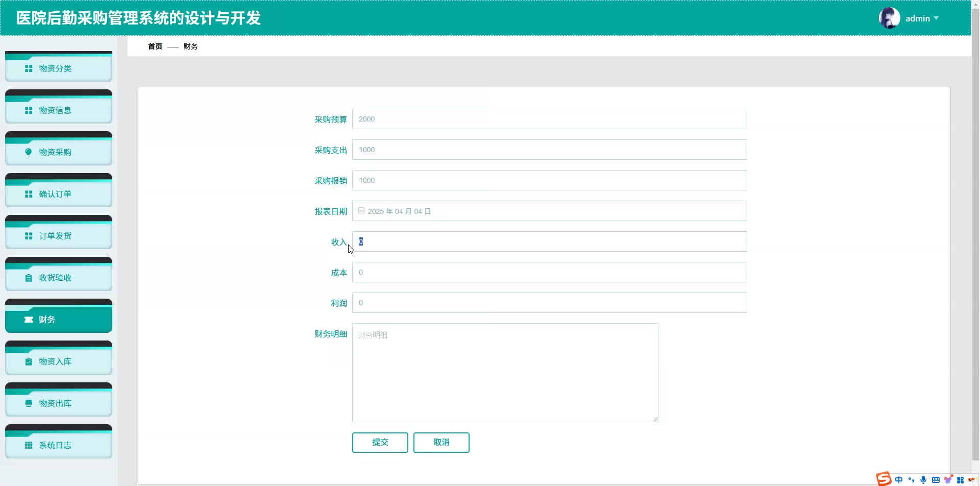This screenshot has height=486, width=980.
Task: Click inside the 财务明细 text area
Action: (505, 373)
